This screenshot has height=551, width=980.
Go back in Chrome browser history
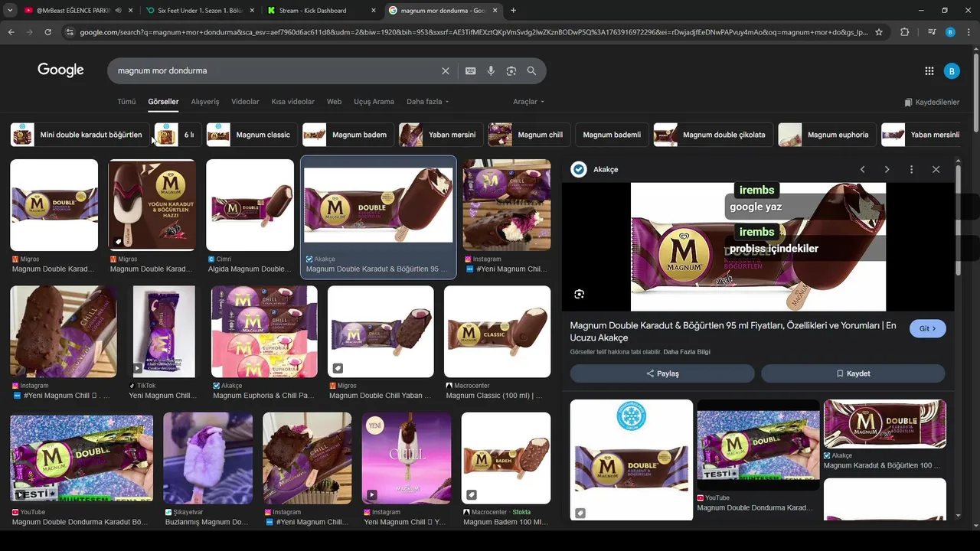[11, 32]
